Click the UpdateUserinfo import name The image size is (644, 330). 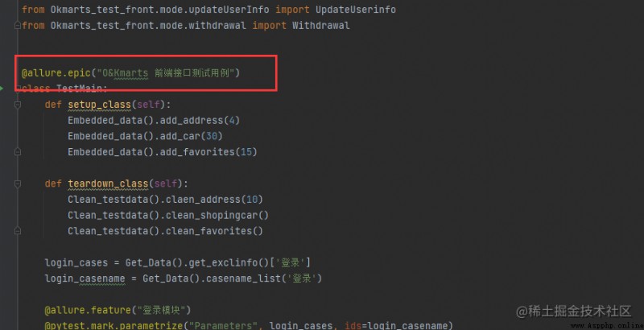click(x=356, y=10)
